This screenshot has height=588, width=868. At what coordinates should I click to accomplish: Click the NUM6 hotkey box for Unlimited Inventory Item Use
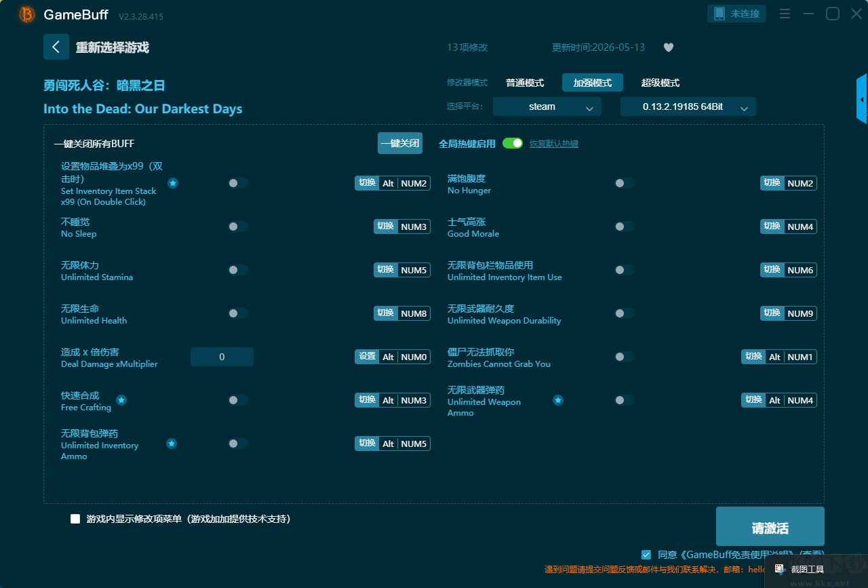[x=800, y=270]
